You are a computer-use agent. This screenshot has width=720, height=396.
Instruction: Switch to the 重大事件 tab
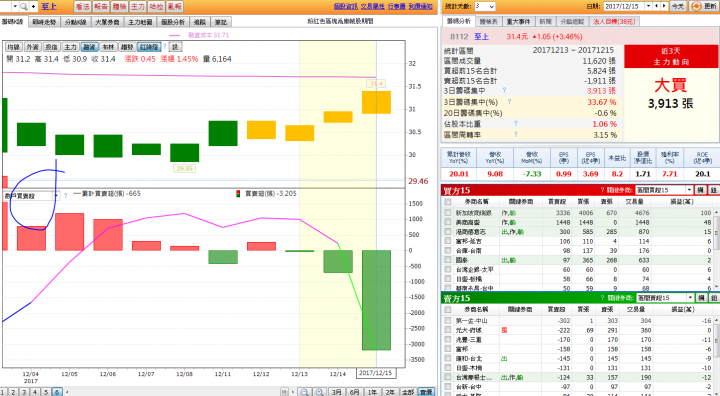(518, 22)
